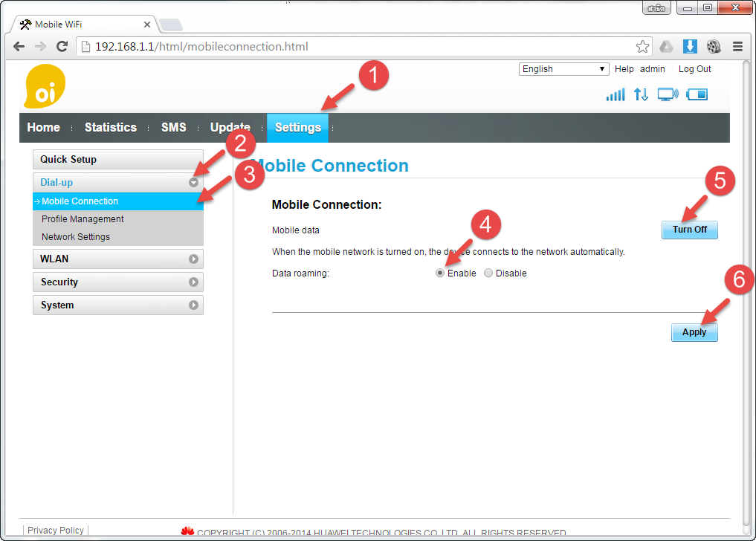
Task: Click the blue download extension icon
Action: pos(690,47)
